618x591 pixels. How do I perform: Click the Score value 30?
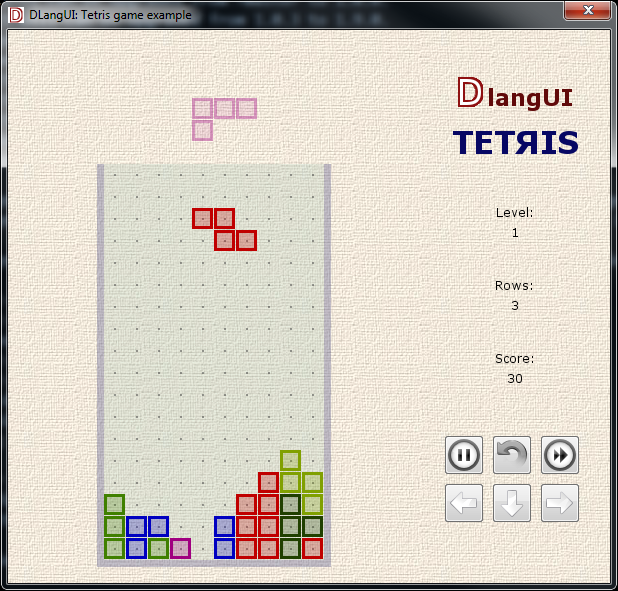514,378
